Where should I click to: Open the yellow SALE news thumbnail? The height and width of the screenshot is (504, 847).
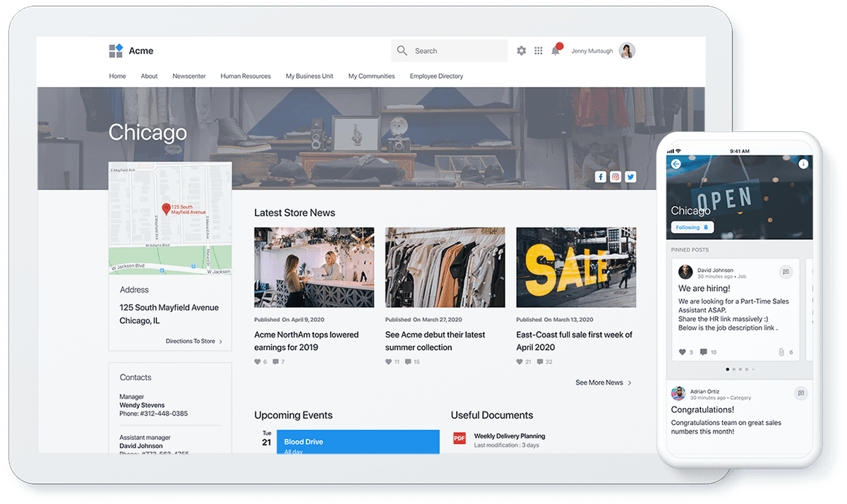point(576,267)
